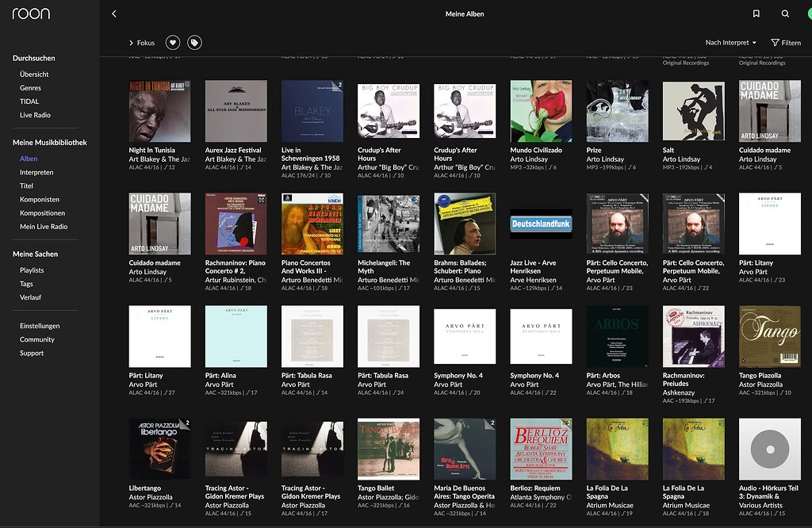Toggle the tag filter icon beside the heart

[x=194, y=42]
